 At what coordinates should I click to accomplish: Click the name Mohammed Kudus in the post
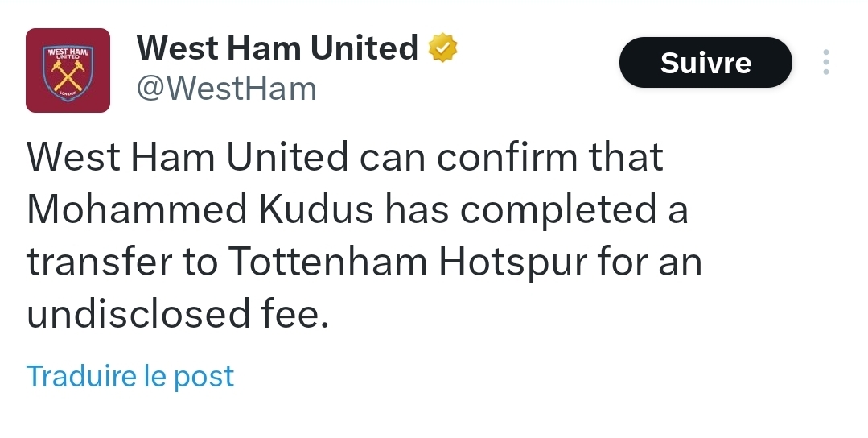(x=200, y=210)
